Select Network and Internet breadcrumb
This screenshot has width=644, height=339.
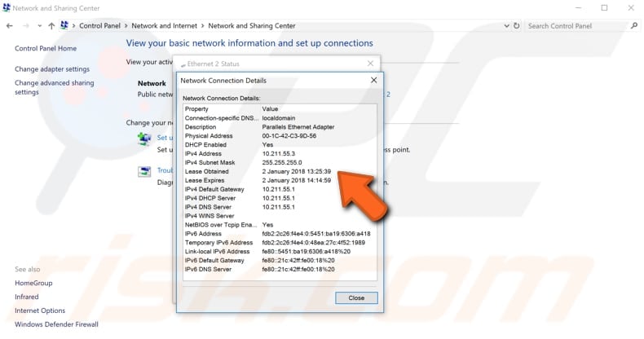pyautogui.click(x=165, y=26)
